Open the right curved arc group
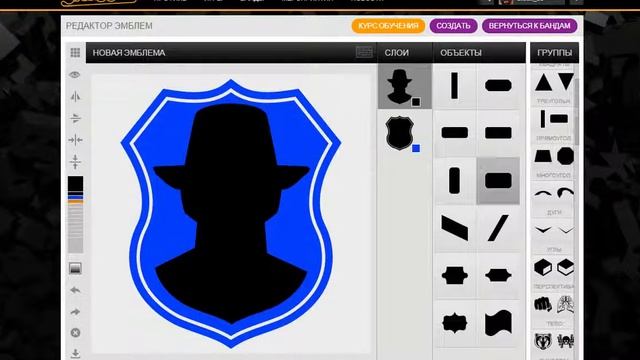640x360 pixels. click(x=565, y=193)
